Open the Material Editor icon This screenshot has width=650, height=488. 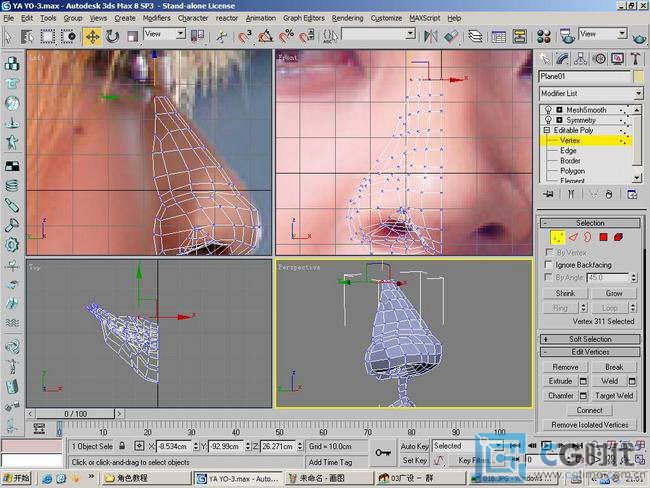543,36
